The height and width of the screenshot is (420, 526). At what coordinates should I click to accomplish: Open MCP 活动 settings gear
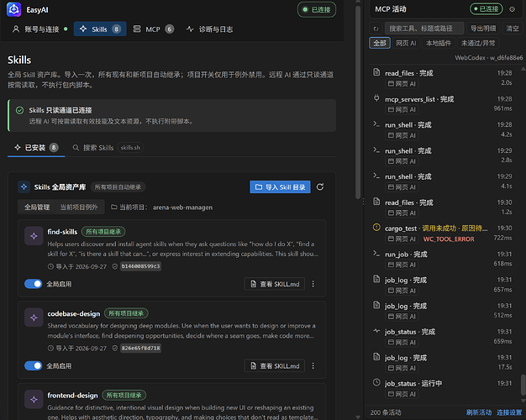click(x=512, y=9)
